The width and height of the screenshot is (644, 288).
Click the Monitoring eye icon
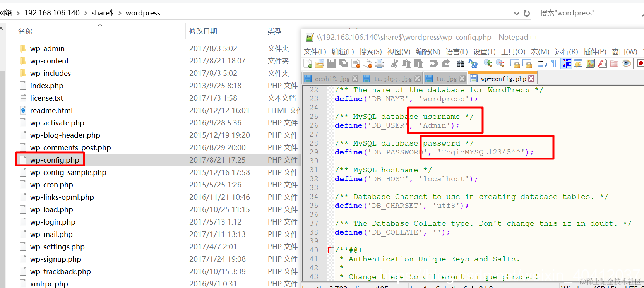point(626,63)
